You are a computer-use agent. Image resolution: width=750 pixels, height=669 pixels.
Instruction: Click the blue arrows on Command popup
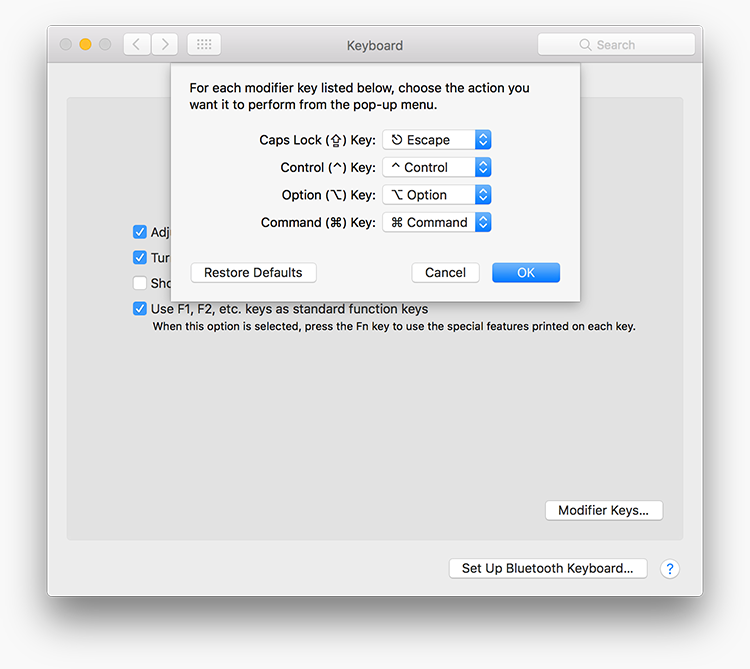pyautogui.click(x=483, y=222)
